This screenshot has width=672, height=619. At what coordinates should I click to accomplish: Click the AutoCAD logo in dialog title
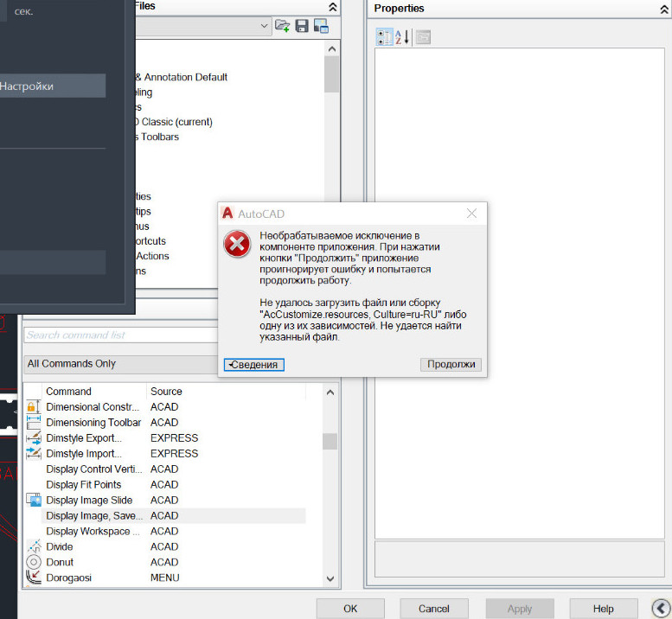[x=227, y=213]
